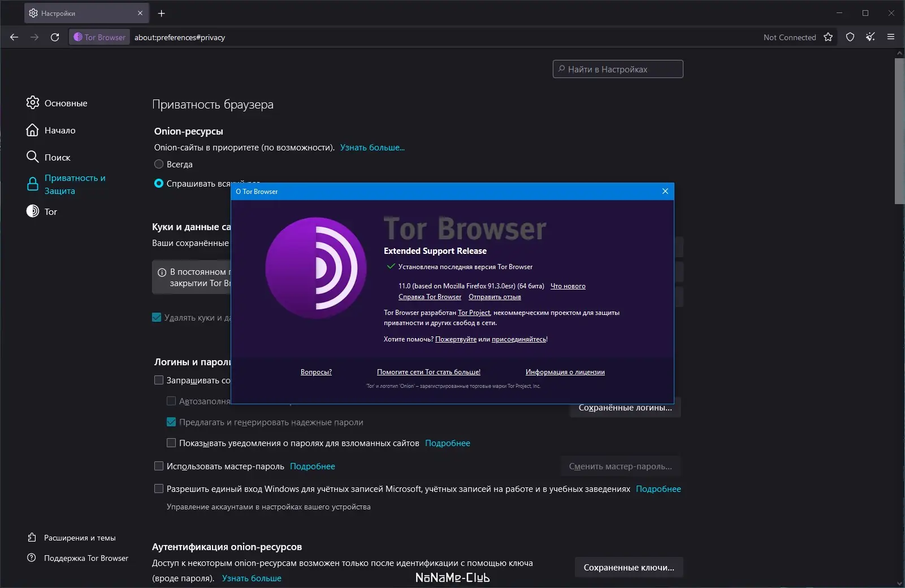905x588 pixels.
Task: Open the Основные settings category
Action: click(x=57, y=103)
